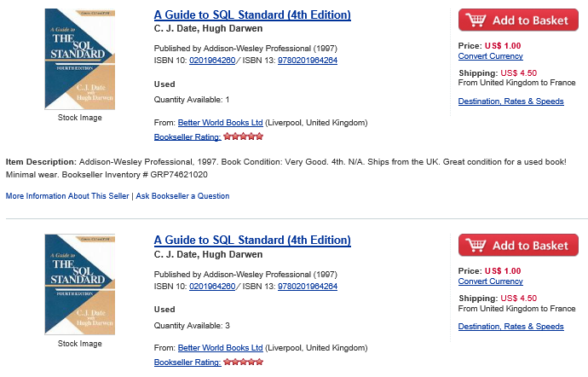Click Convert Currency under second price
The height and width of the screenshot is (377, 588).
[x=491, y=281]
